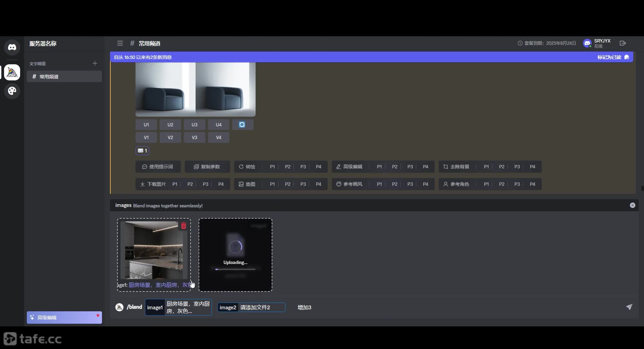Upscale the first image with U1
644x349 pixels.
[146, 125]
